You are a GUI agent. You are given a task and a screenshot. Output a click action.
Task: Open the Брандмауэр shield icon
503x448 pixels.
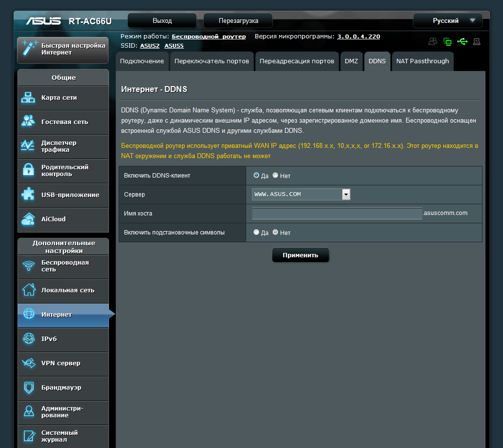tap(29, 387)
